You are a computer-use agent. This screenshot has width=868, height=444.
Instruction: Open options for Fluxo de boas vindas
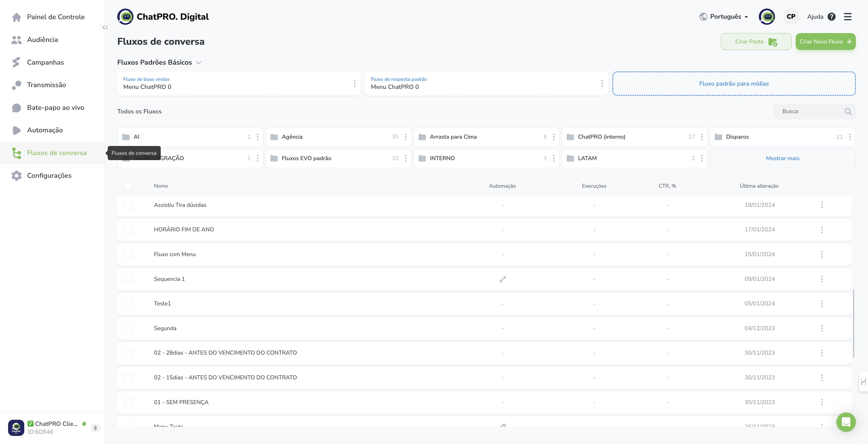354,84
